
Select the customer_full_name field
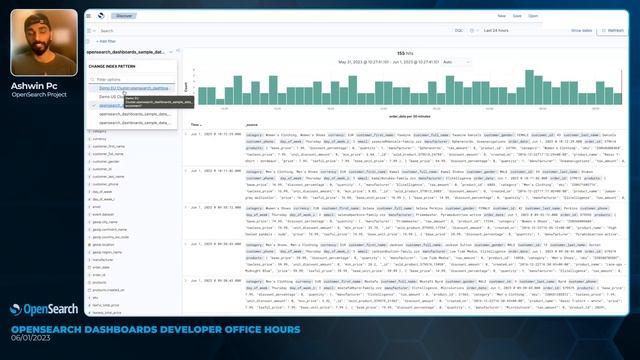(x=108, y=154)
